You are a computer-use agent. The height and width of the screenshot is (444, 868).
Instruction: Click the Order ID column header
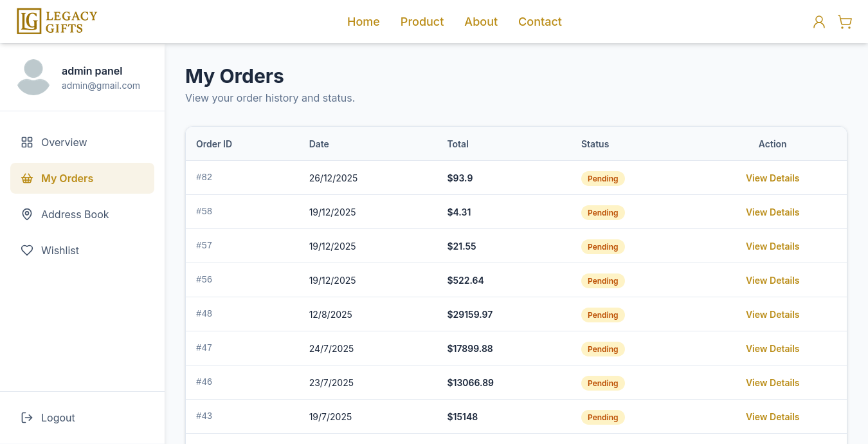click(x=214, y=144)
